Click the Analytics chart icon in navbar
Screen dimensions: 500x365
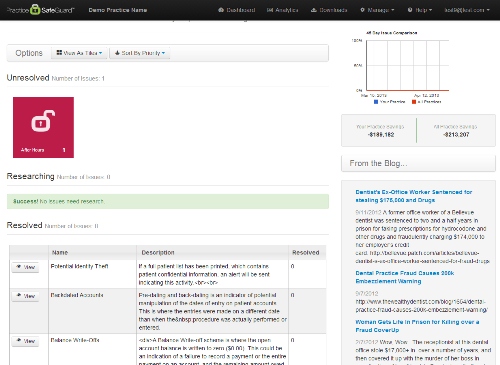pyautogui.click(x=270, y=10)
